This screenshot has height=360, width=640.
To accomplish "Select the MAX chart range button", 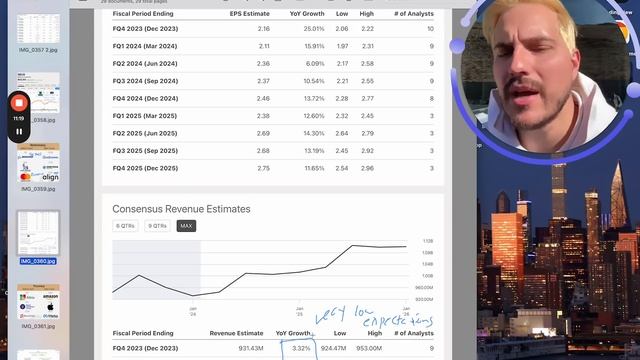I will click(x=186, y=226).
